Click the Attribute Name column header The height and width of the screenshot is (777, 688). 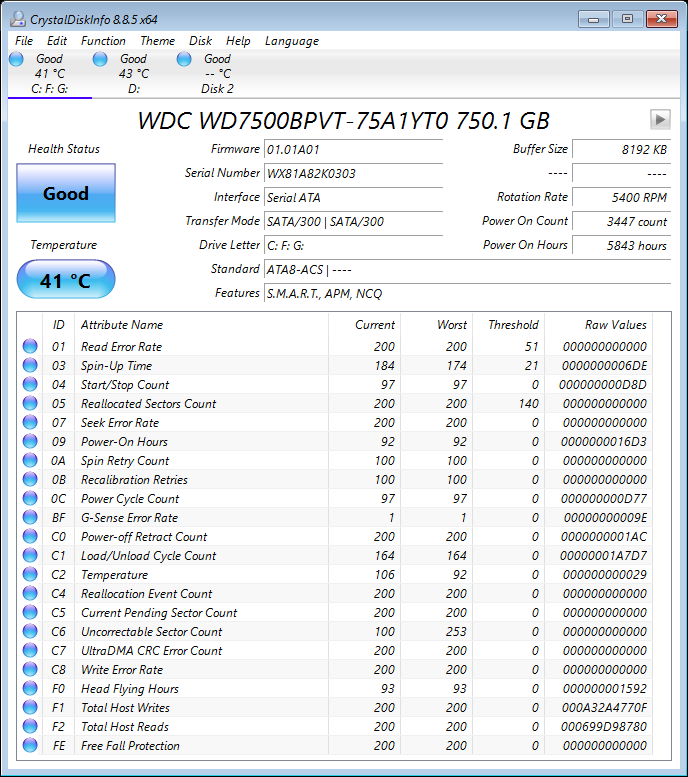click(x=201, y=325)
